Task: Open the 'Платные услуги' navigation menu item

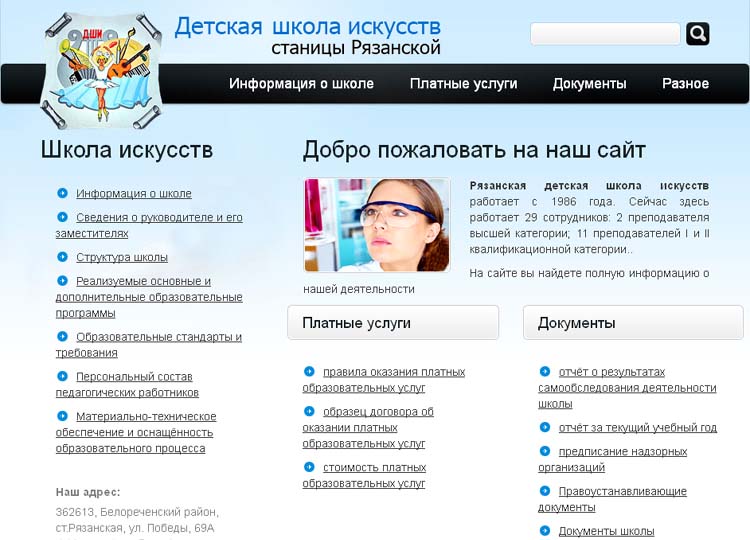Action: pos(463,84)
